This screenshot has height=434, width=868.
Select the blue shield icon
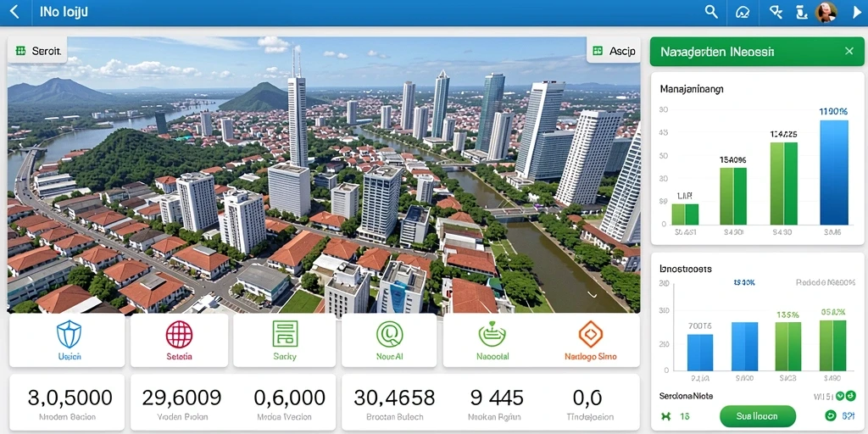[70, 334]
